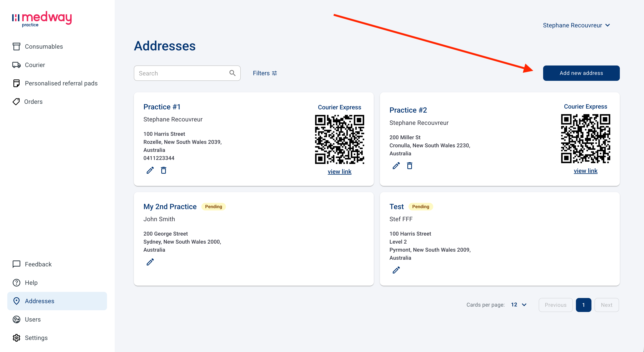This screenshot has height=352, width=644.
Task: Edit the Practice #1 address with pencil icon
Action: coord(150,170)
